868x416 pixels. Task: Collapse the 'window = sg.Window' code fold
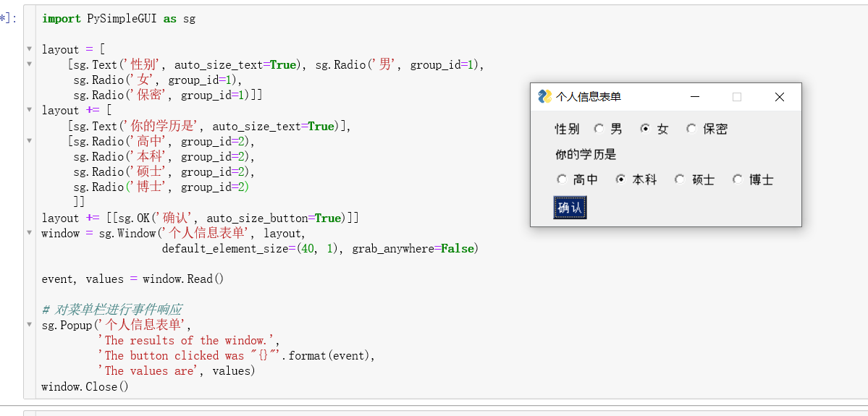click(30, 233)
